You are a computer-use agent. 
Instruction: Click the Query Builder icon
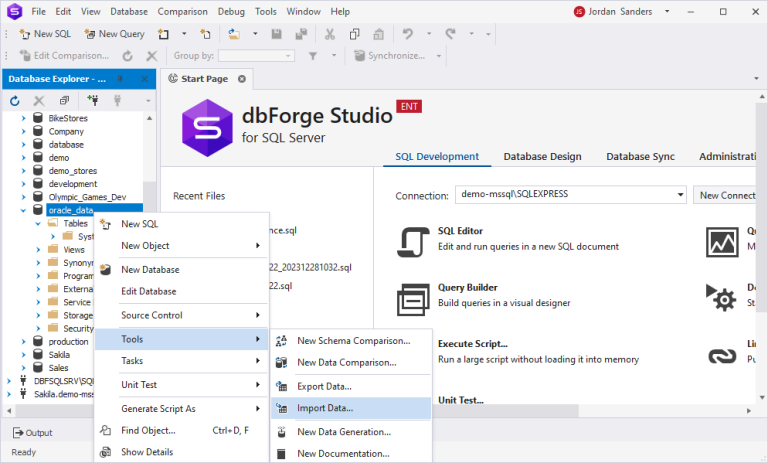coord(414,298)
